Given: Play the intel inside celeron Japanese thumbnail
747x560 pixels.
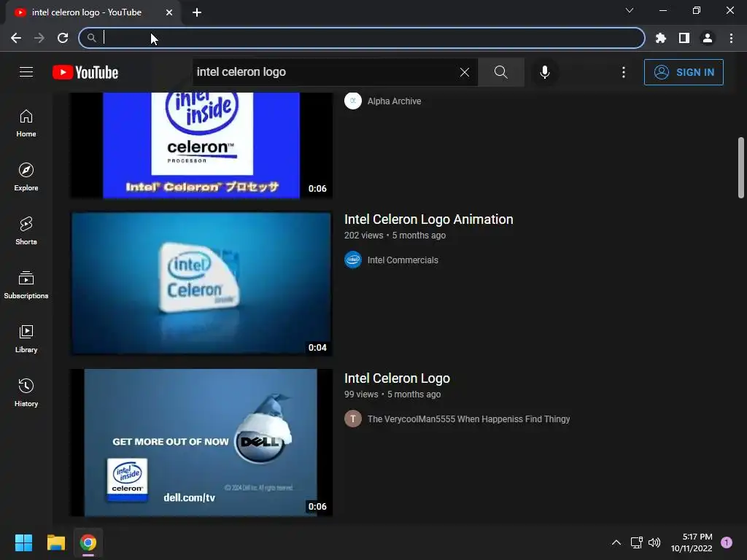Looking at the screenshot, I should click(201, 145).
